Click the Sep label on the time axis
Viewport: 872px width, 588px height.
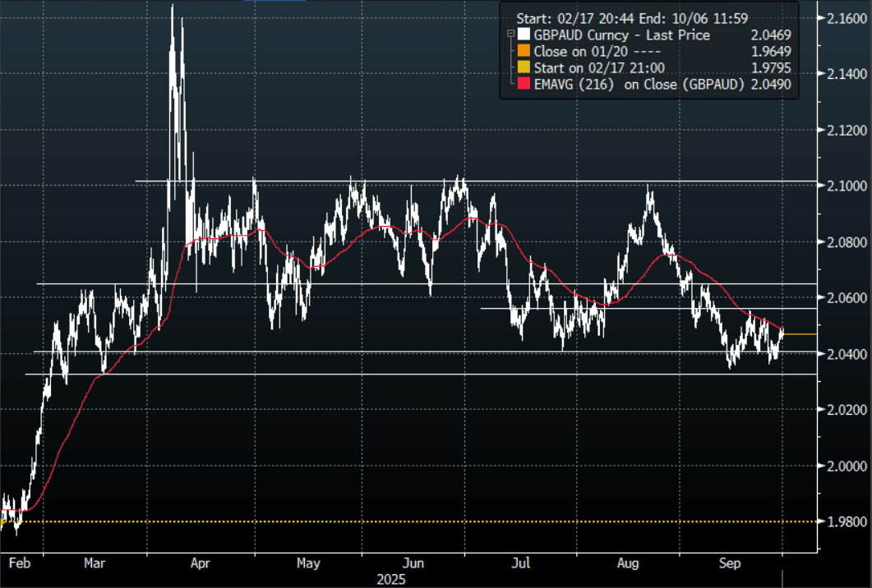[730, 564]
